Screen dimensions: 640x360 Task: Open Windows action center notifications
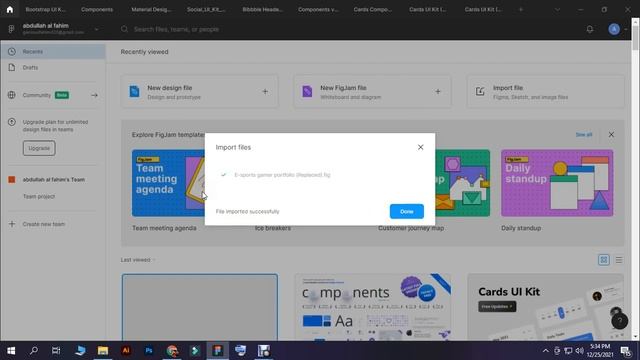tap(625, 351)
